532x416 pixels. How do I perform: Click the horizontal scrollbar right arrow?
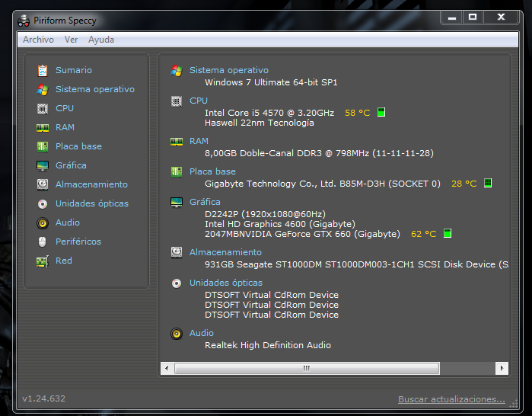(502, 368)
